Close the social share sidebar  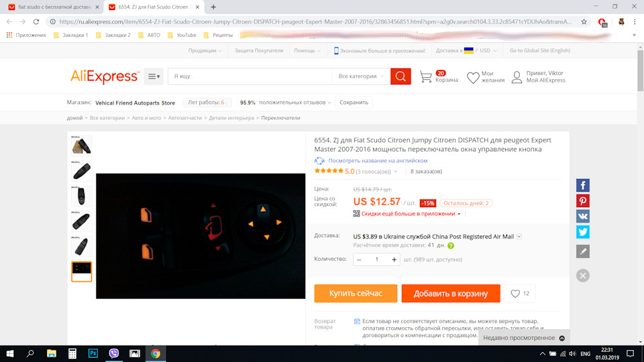(x=582, y=276)
